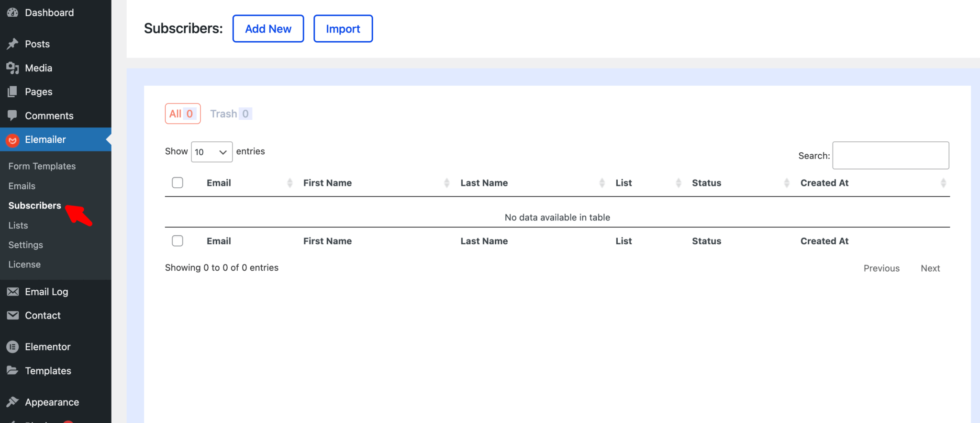
Task: Click the Email Log envelope icon
Action: (12, 292)
